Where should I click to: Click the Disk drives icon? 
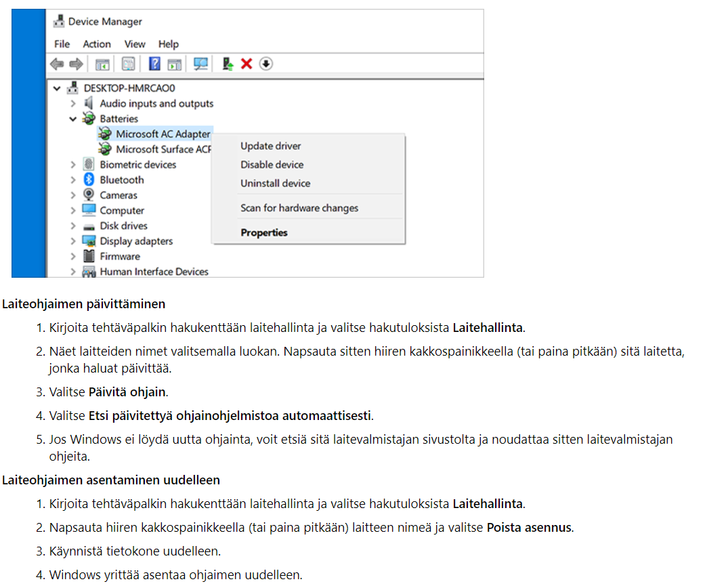click(89, 227)
